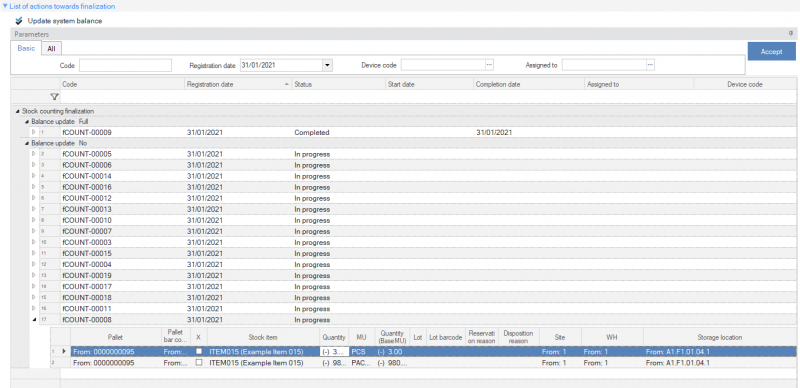Click the Update system balance icon
The width and height of the screenshot is (800, 388).
19,21
